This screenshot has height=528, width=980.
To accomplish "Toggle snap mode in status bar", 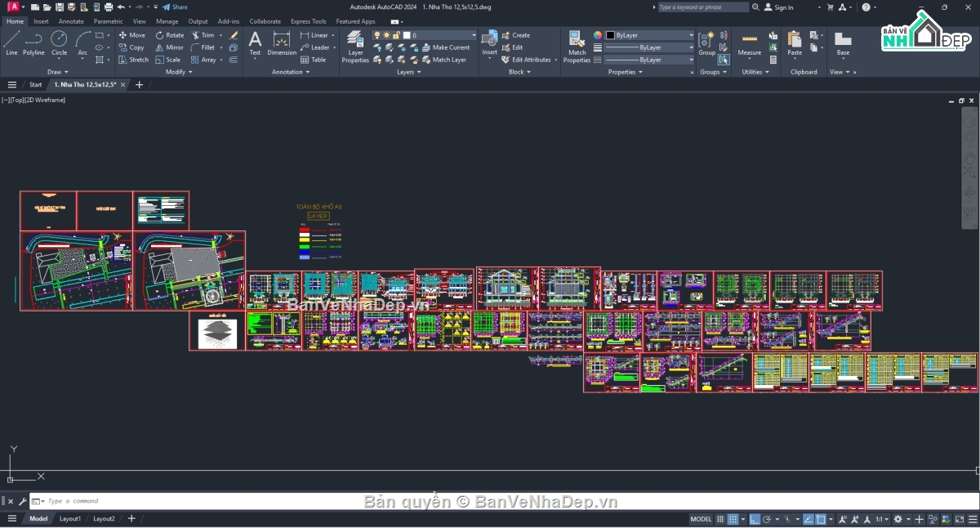I will pyautogui.click(x=733, y=519).
